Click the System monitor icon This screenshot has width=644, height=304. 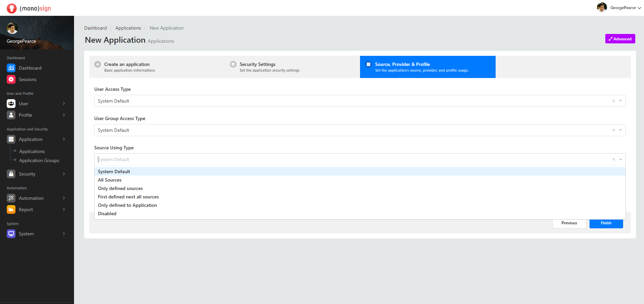click(x=11, y=234)
